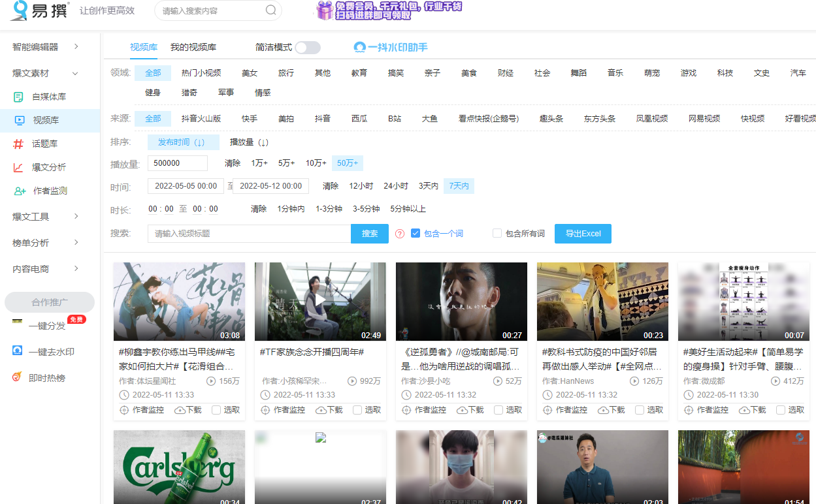Select the 话题库 sidebar item
The height and width of the screenshot is (504, 816).
(x=50, y=143)
